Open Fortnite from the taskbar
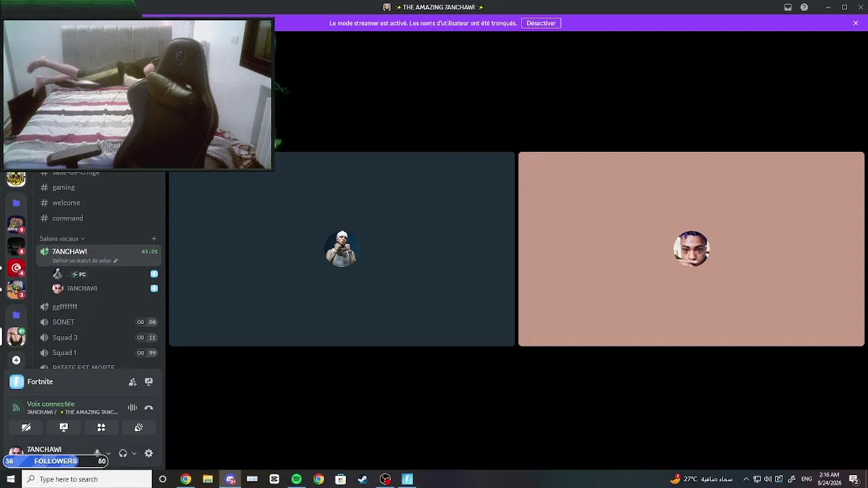This screenshot has height=488, width=868. pyautogui.click(x=408, y=479)
